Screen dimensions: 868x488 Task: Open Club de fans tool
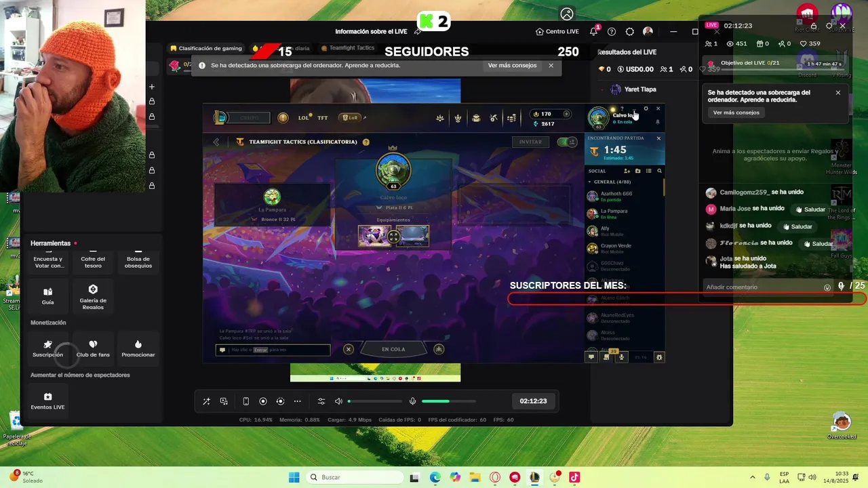(93, 349)
